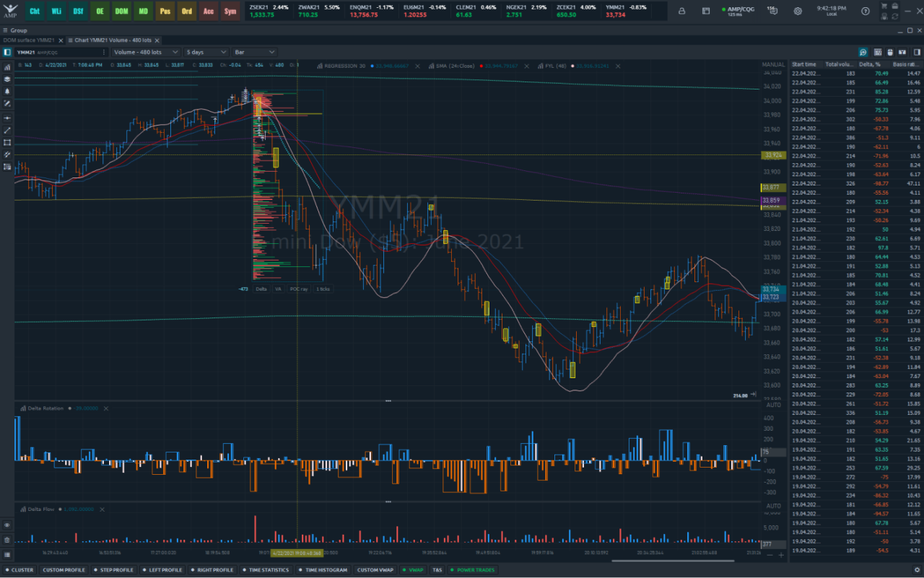This screenshot has width=924, height=578.
Task: Click the YMM21 symbol input field
Action: [x=58, y=52]
